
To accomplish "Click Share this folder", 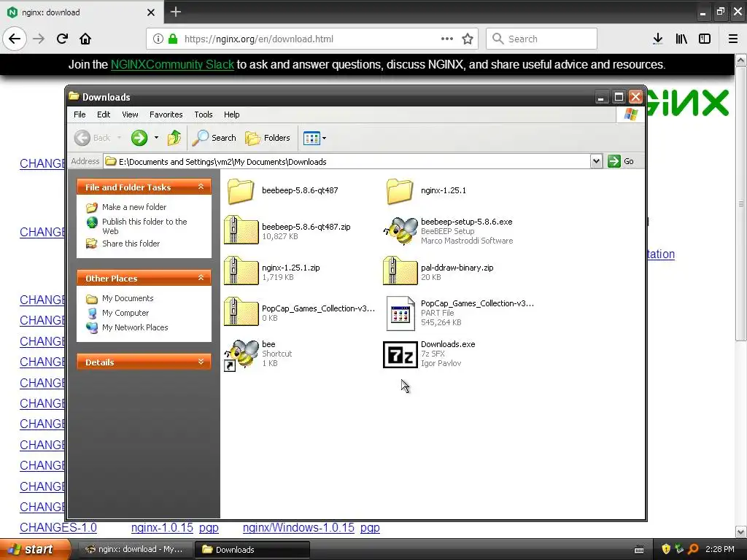I will pyautogui.click(x=131, y=244).
